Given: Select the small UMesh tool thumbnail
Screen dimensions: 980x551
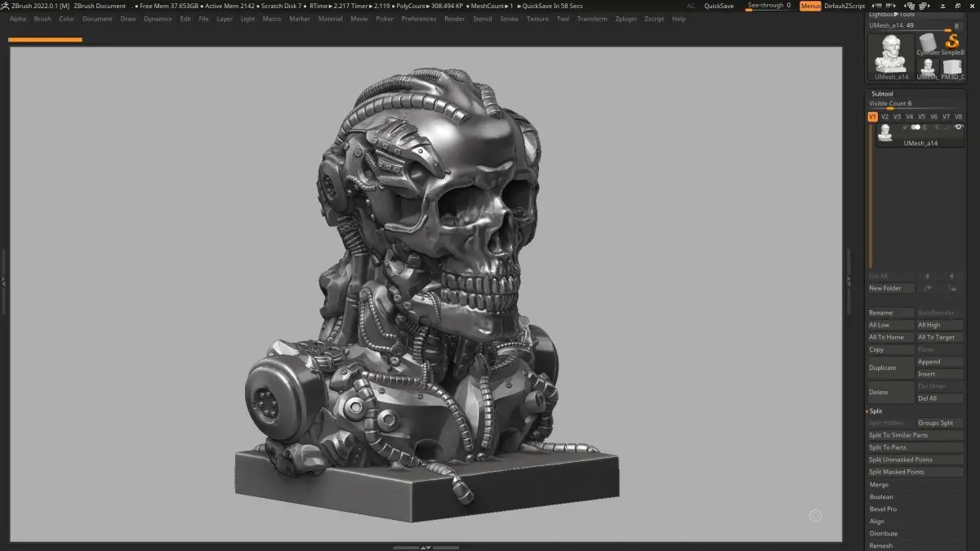Looking at the screenshot, I should 928,69.
